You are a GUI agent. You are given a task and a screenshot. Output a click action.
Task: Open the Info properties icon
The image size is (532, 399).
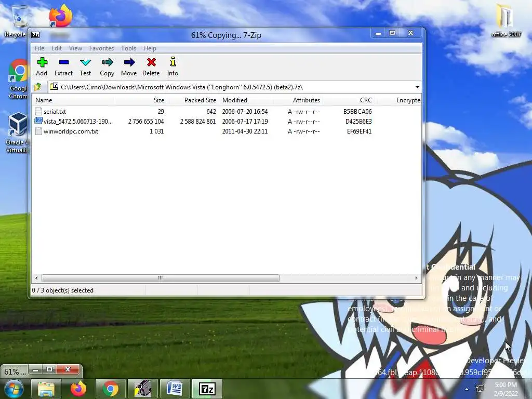[172, 62]
